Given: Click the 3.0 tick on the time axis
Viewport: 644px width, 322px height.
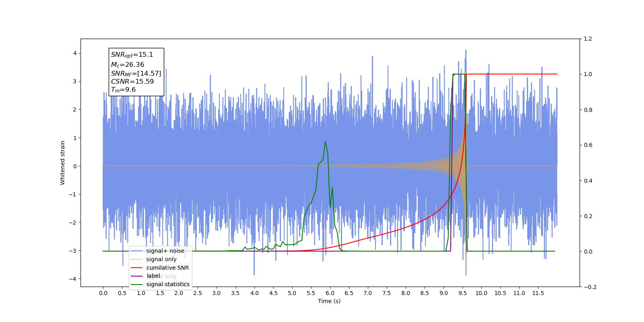Looking at the screenshot, I should pyautogui.click(x=217, y=293).
